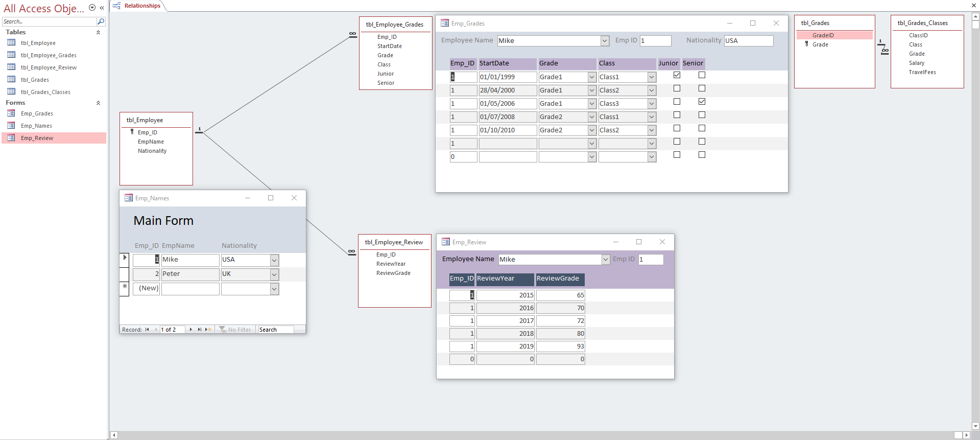Go to the first record in Emp_Names
The width and height of the screenshot is (980, 440).
click(x=147, y=330)
